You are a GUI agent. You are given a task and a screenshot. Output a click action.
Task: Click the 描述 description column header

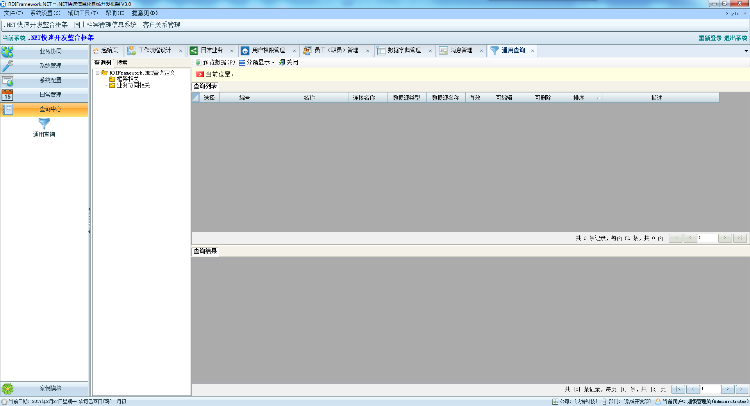click(x=660, y=98)
